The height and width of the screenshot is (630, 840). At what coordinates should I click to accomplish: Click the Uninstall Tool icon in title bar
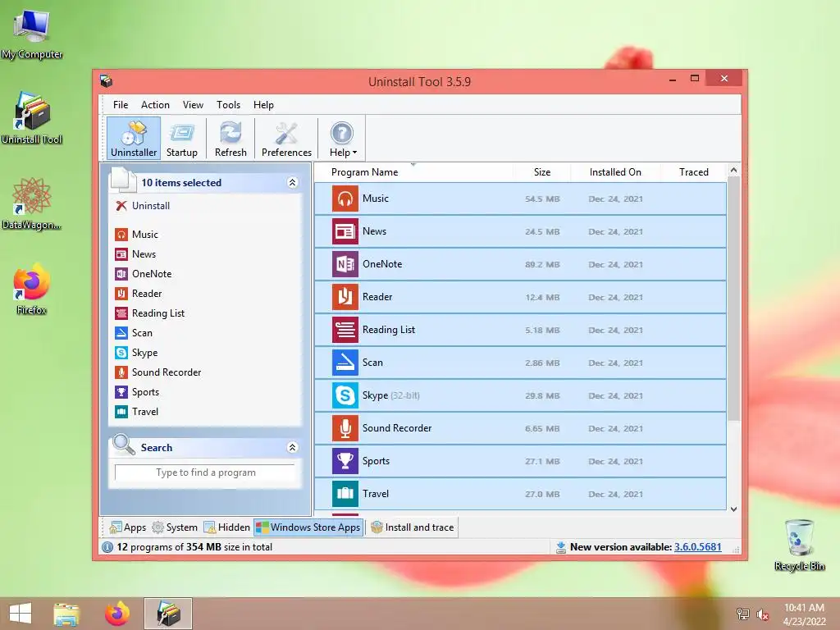point(106,81)
